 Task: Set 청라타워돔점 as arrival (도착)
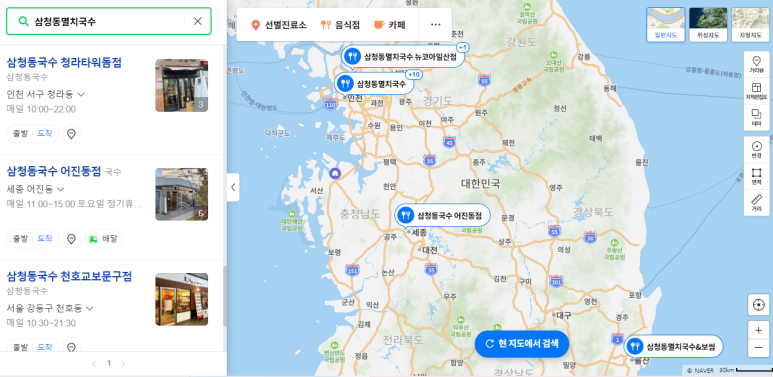45,134
